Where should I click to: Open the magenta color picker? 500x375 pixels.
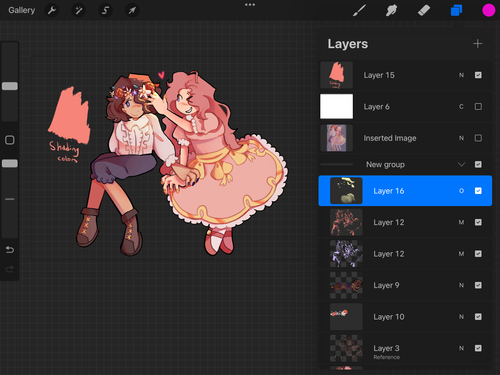tap(489, 10)
